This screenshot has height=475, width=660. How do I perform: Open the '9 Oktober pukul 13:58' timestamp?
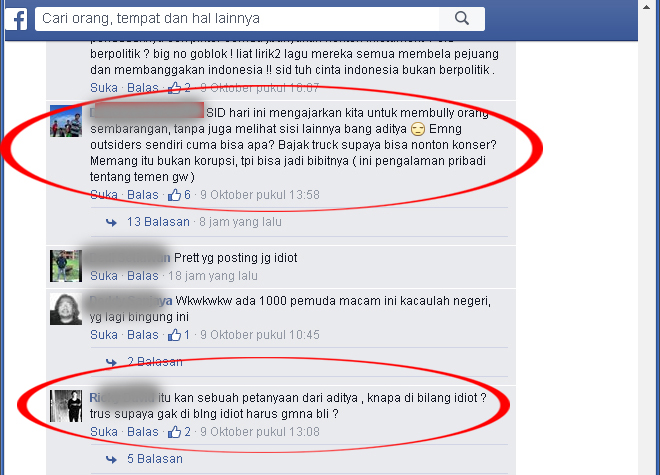[260, 195]
